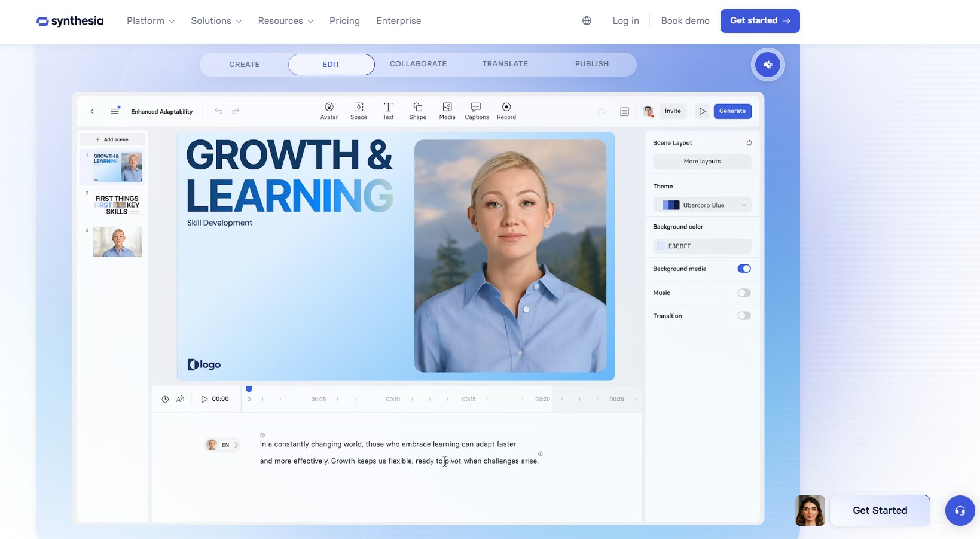Open the Media tool

pos(447,111)
